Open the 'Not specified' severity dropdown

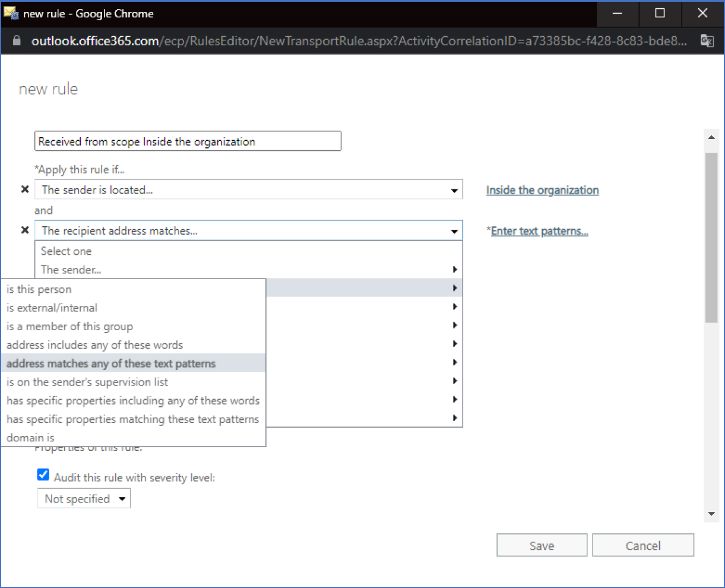(x=84, y=499)
